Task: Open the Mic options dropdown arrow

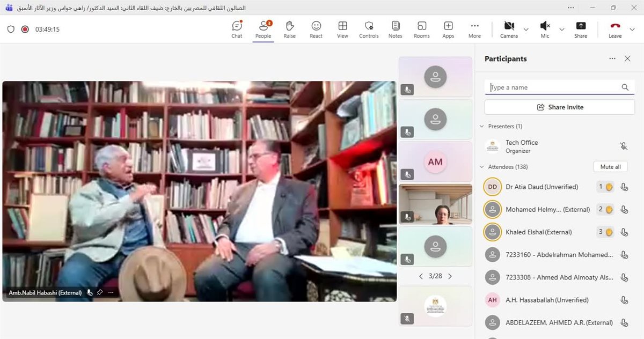Action: click(562, 30)
